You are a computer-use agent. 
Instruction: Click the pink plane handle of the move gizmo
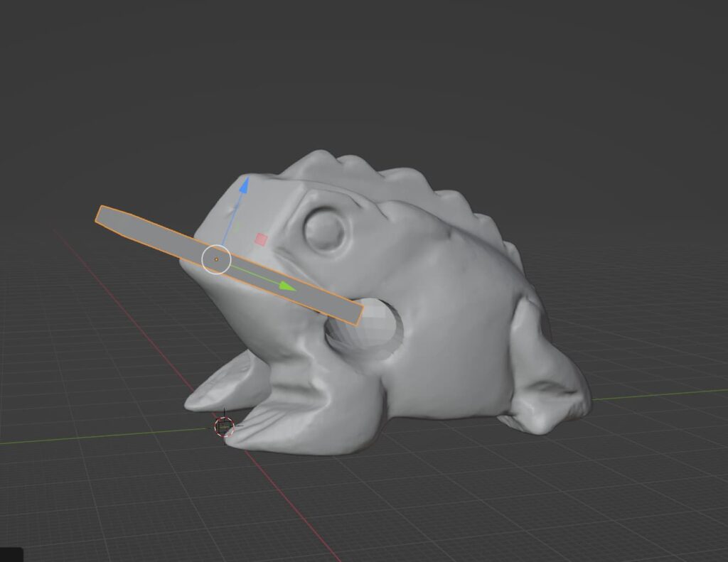point(262,239)
